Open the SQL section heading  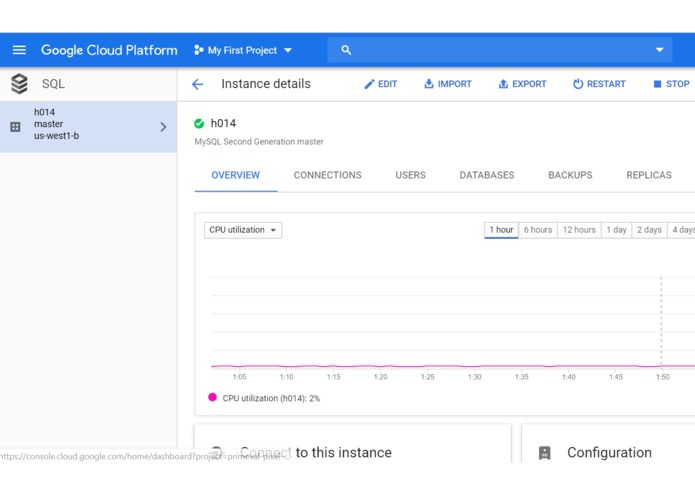click(x=53, y=84)
